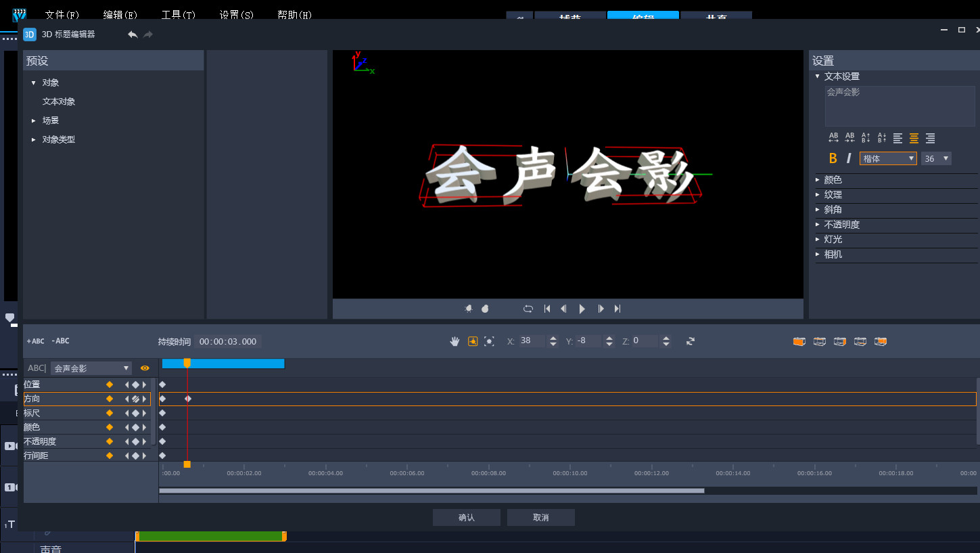The width and height of the screenshot is (980, 553).
Task: Select the orange-highlighted rotate tool
Action: 473,341
